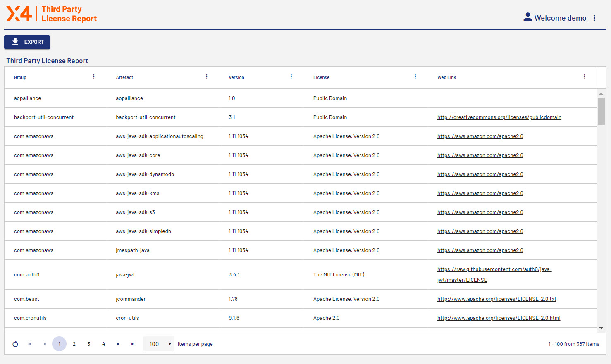611x364 pixels.
Task: Open the java-jwt GitHub LICENSE link
Action: click(x=494, y=270)
